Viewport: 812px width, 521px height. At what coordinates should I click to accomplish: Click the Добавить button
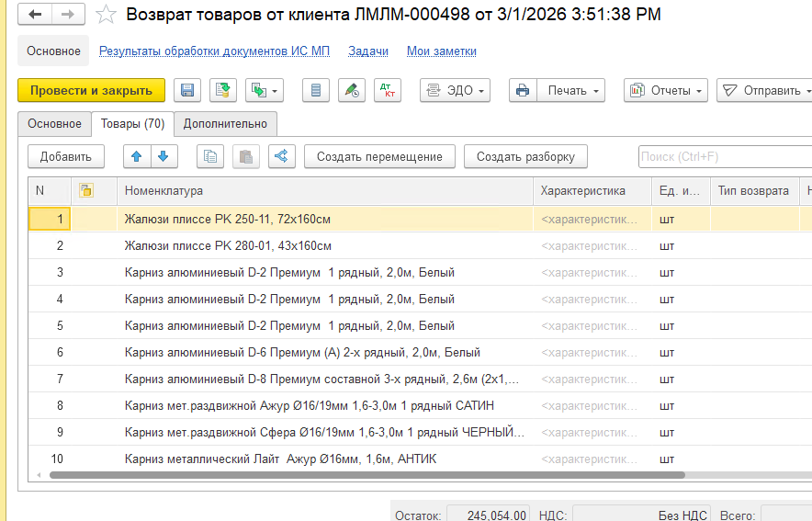point(66,157)
